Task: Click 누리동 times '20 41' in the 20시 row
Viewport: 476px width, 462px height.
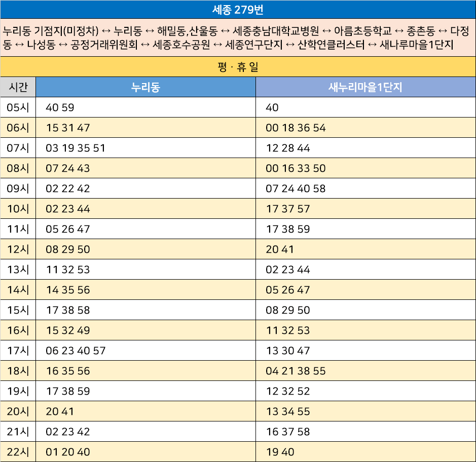Action: 60,412
